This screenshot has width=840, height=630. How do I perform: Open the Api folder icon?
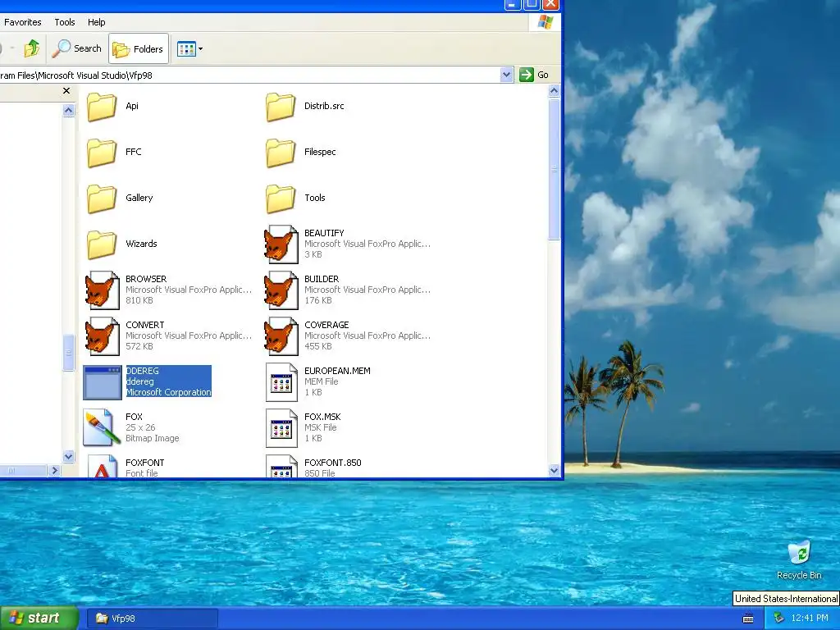(x=102, y=107)
